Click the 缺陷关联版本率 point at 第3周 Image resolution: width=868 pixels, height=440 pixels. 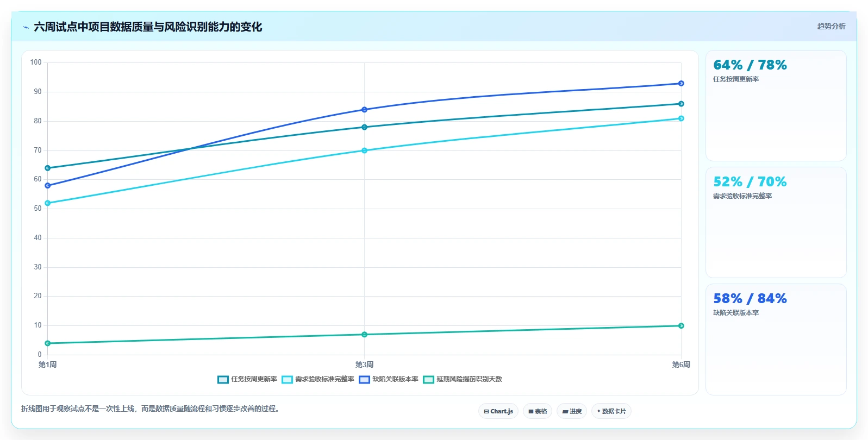tap(364, 110)
